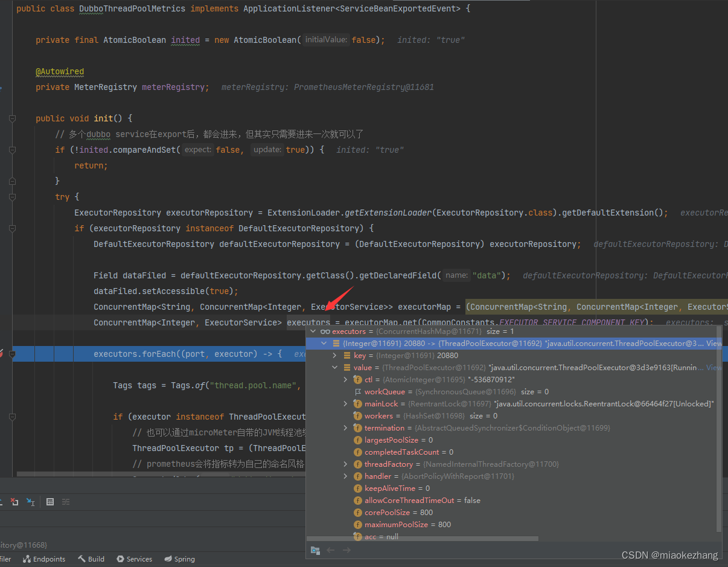The height and width of the screenshot is (567, 728).
Task: Click the map entry icon beside key
Action: pyautogui.click(x=347, y=356)
